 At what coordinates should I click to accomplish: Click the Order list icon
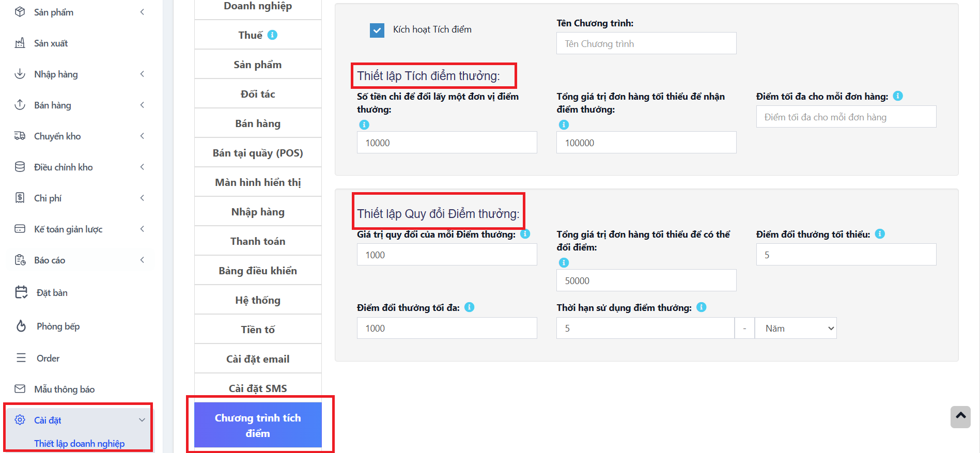click(21, 358)
